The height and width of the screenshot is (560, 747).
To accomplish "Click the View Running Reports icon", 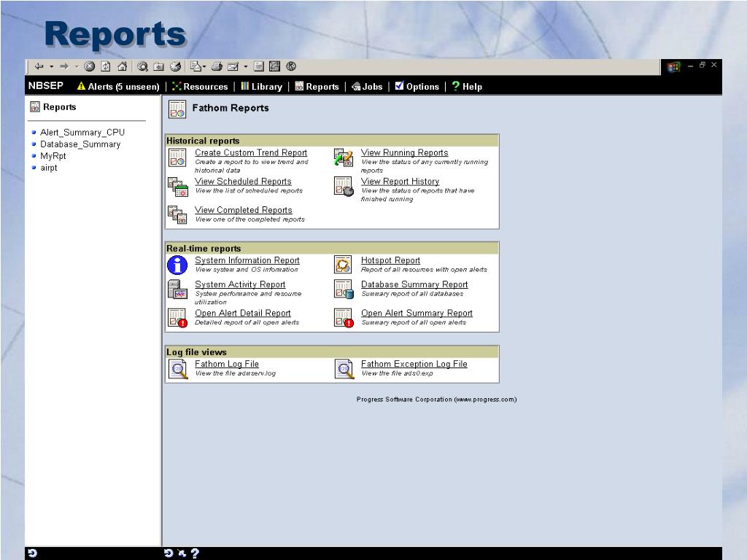I will [344, 157].
